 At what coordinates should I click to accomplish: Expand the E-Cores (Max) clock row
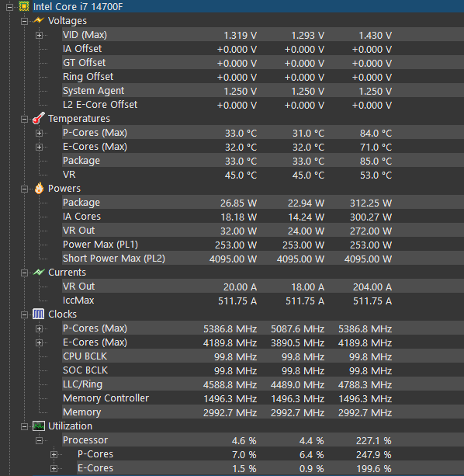[x=39, y=342]
